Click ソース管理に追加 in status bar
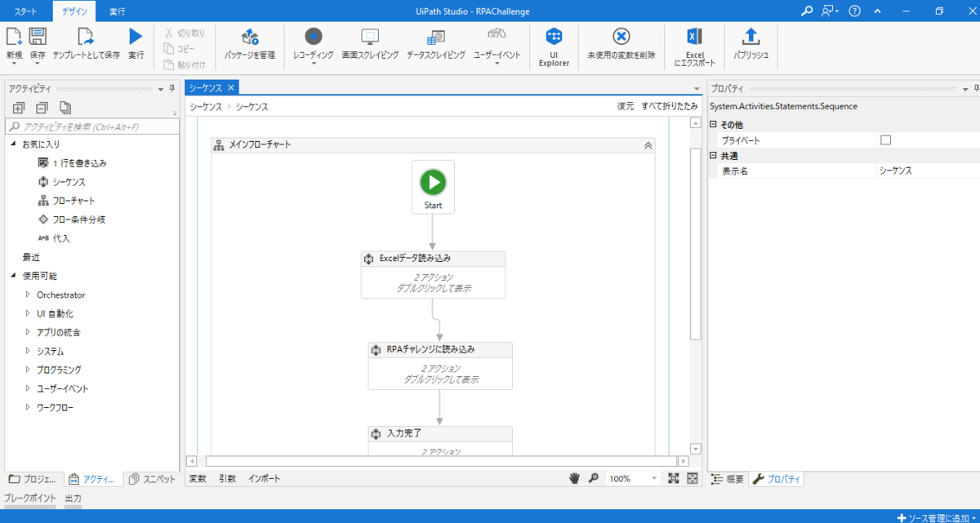 tap(936, 517)
